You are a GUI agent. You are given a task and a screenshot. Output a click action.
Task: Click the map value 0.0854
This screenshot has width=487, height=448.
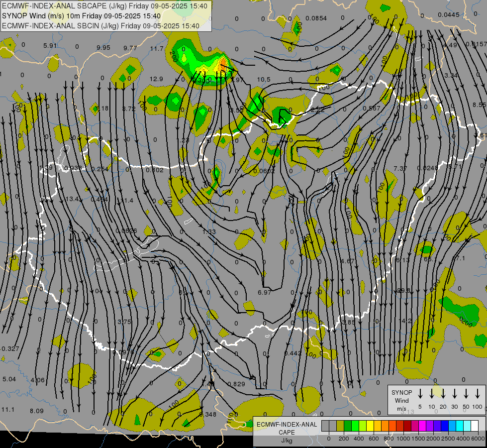click(316, 18)
